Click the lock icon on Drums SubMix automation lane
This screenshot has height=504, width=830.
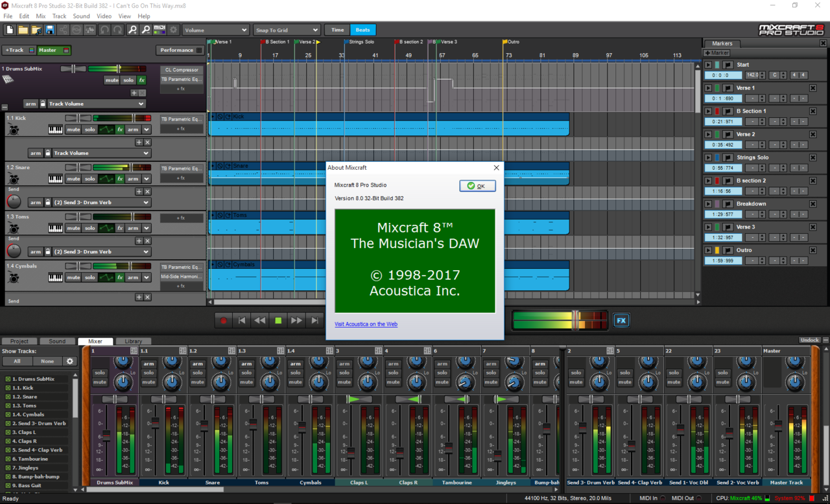43,104
